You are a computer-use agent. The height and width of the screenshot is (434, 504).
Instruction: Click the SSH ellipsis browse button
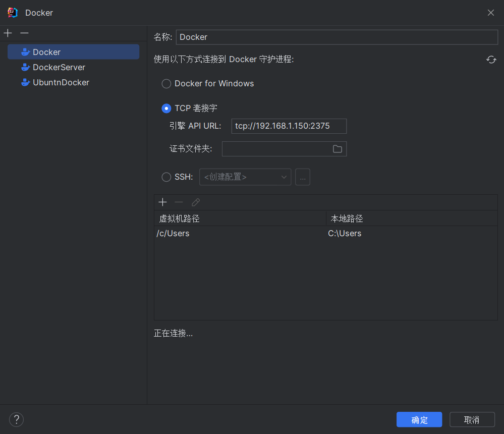(302, 177)
